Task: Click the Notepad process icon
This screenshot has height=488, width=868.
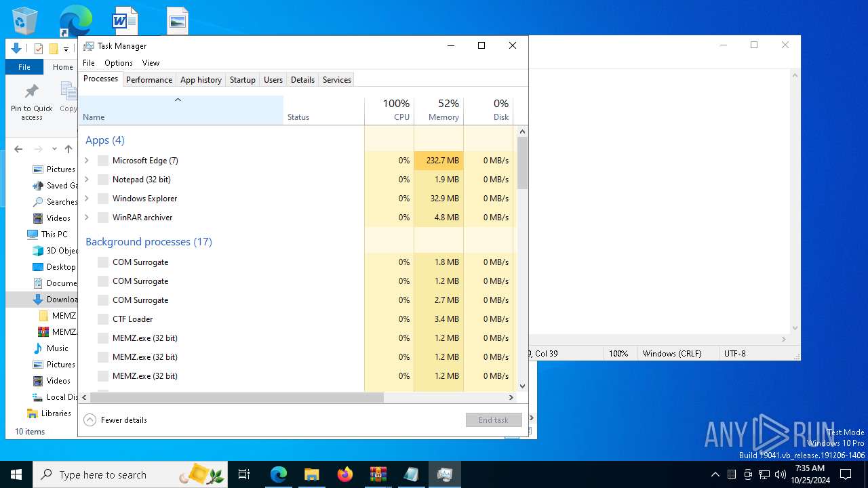Action: 103,180
